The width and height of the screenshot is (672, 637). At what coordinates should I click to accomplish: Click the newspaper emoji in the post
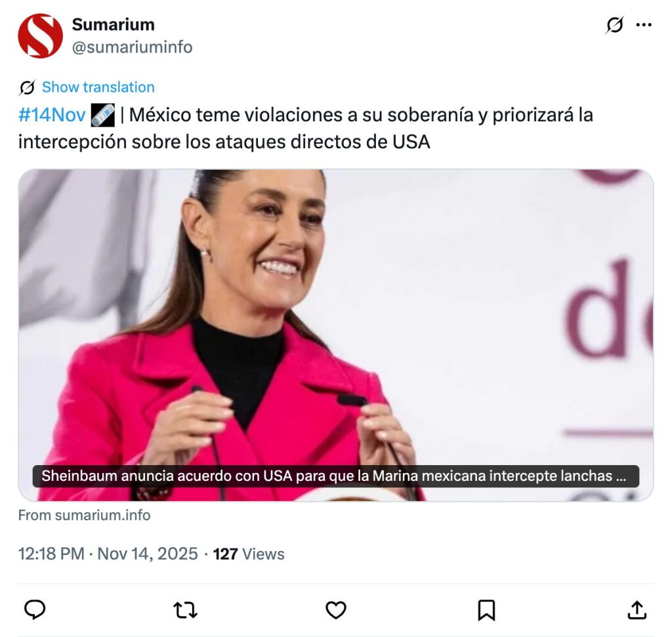(x=103, y=115)
